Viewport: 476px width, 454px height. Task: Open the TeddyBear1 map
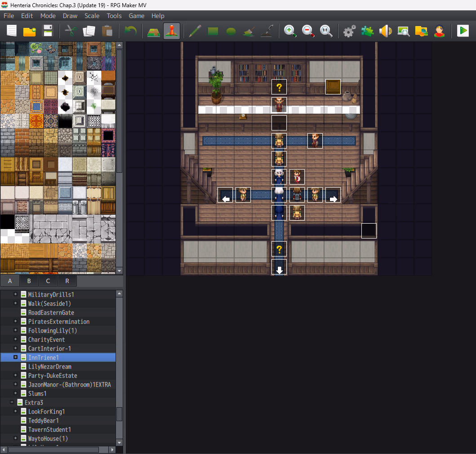[x=43, y=420]
